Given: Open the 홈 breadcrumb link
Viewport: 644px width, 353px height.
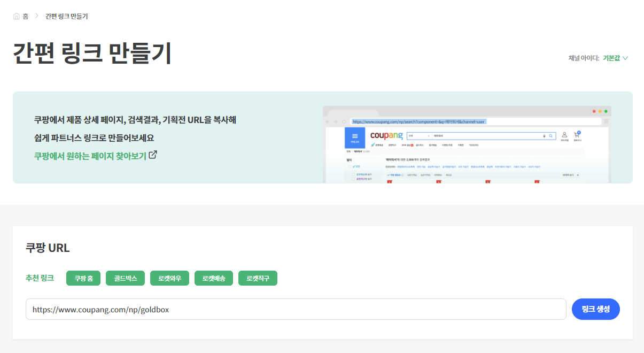Looking at the screenshot, I should (25, 16).
